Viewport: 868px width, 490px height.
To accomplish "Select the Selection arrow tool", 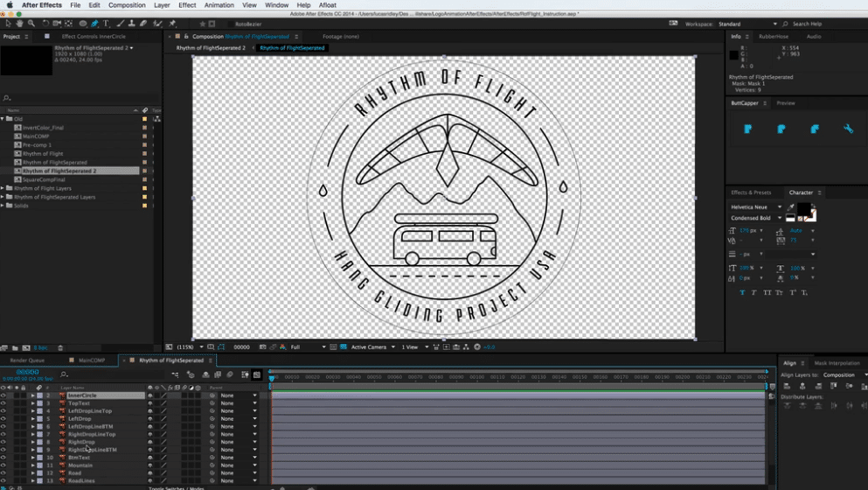I will pyautogui.click(x=8, y=24).
